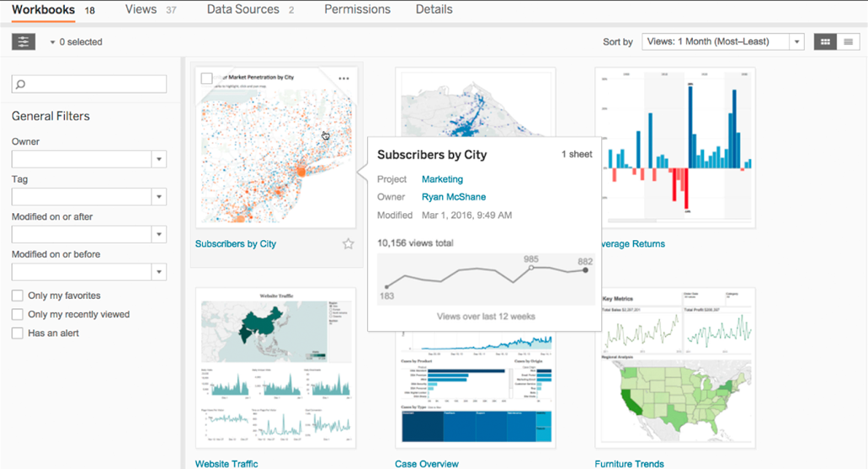Click the '1 sheet' label in popup
This screenshot has height=469, width=868.
click(x=577, y=154)
